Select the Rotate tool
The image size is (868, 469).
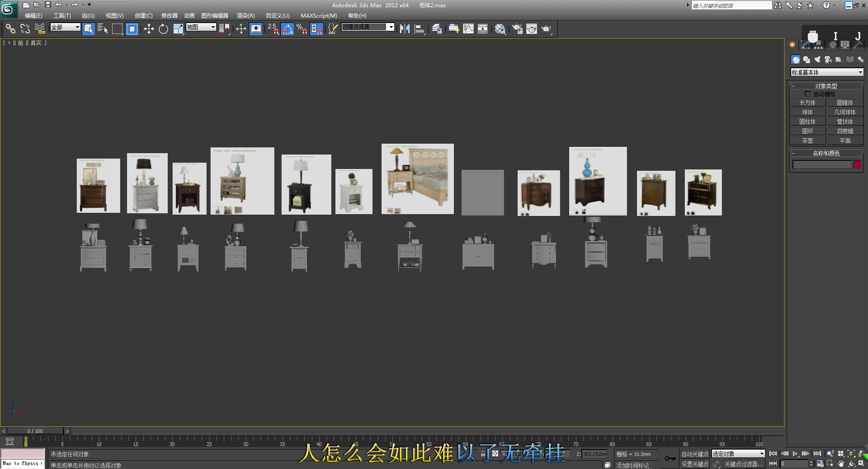click(163, 29)
